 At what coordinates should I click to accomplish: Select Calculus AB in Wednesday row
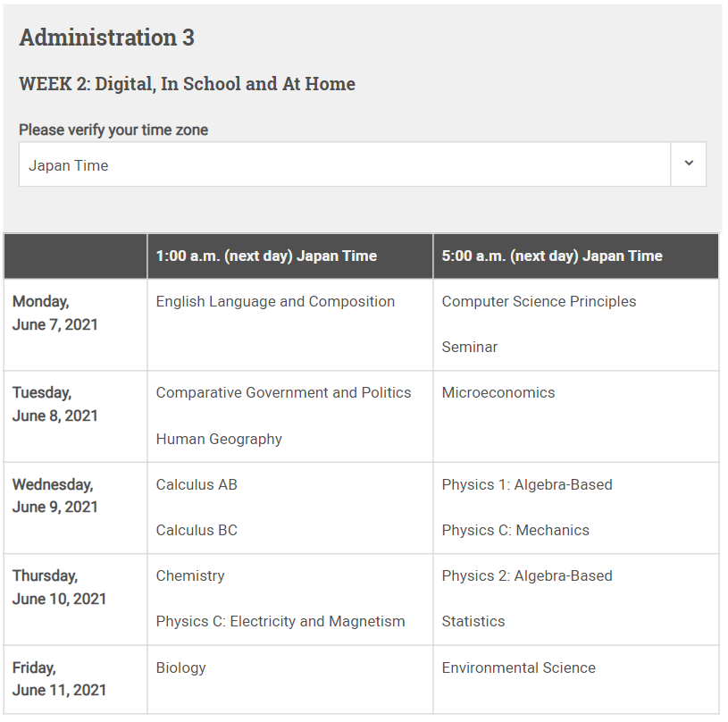pyautogui.click(x=197, y=485)
